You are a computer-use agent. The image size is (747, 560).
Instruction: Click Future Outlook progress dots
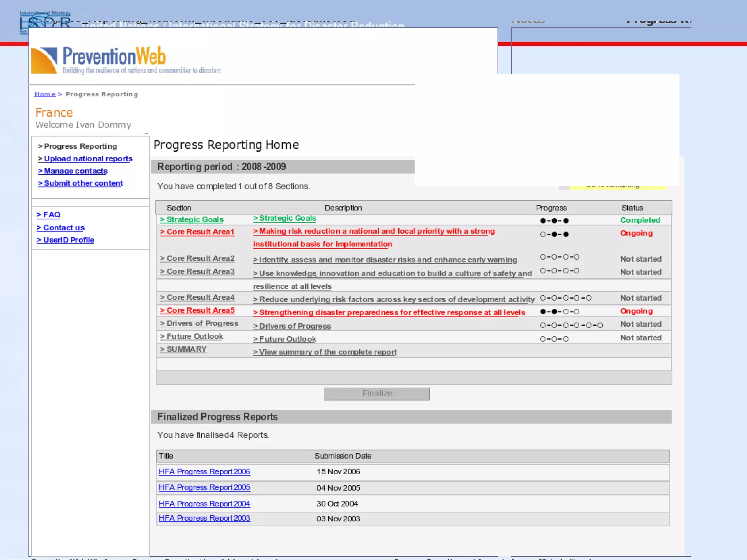(x=554, y=339)
